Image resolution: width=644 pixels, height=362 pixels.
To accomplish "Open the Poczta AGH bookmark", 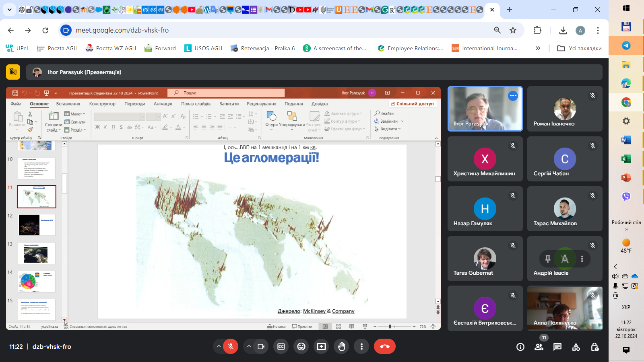I will pos(57,48).
